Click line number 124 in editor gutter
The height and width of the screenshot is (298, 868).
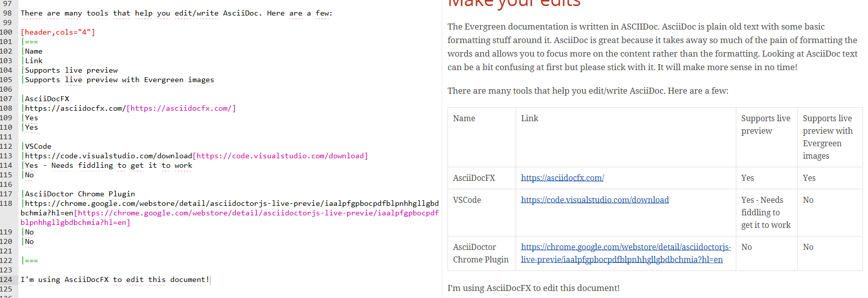tap(7, 279)
